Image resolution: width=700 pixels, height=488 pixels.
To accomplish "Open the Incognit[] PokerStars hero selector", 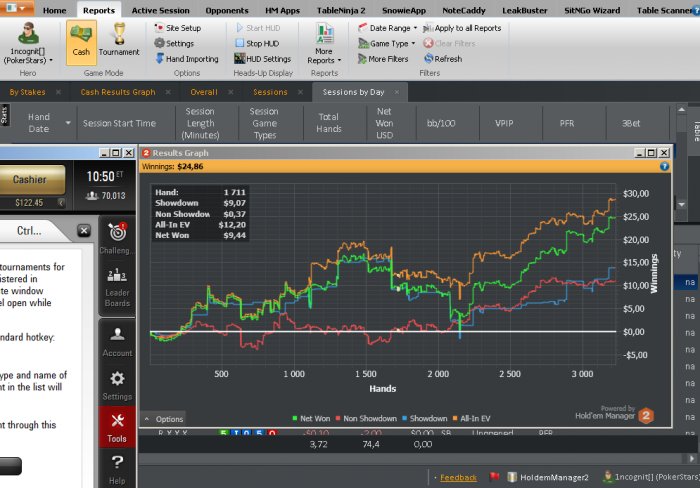I will pyautogui.click(x=28, y=44).
